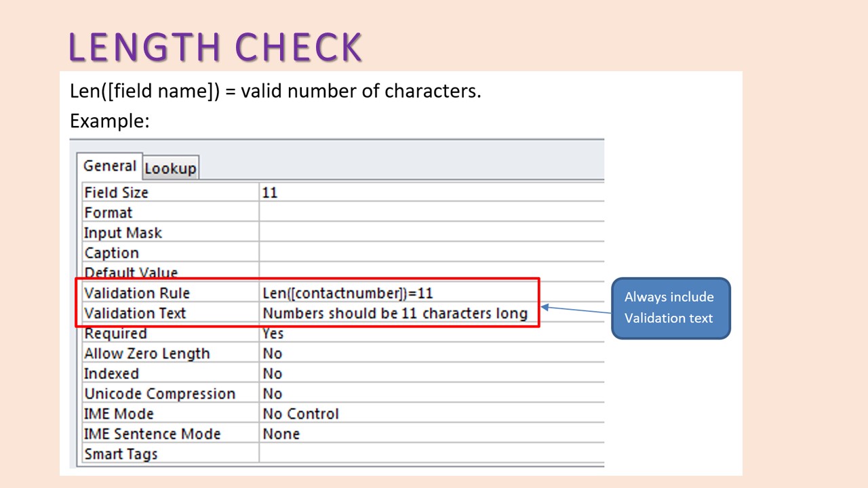Screen dimensions: 868x488
Task: Click the Validation Text message field
Action: 395,313
